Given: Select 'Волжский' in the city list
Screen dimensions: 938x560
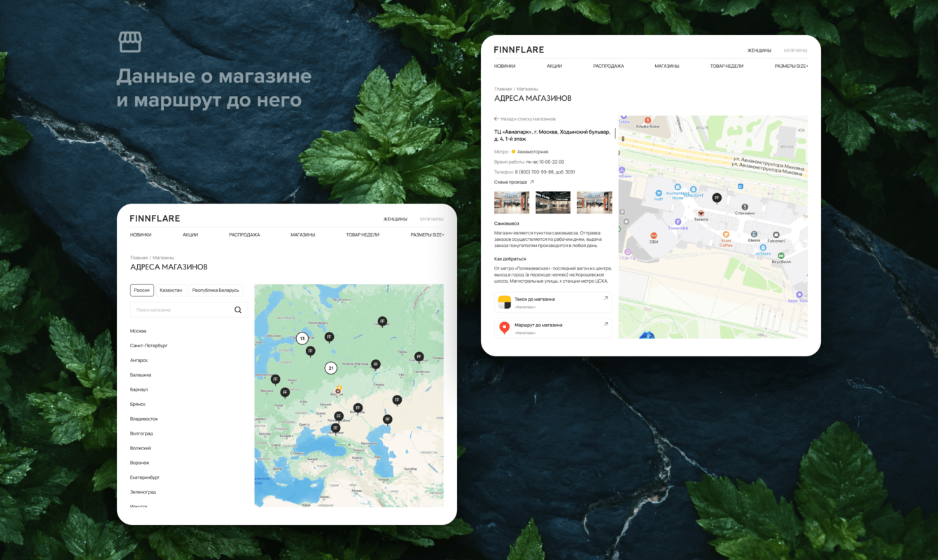Looking at the screenshot, I should [x=141, y=449].
